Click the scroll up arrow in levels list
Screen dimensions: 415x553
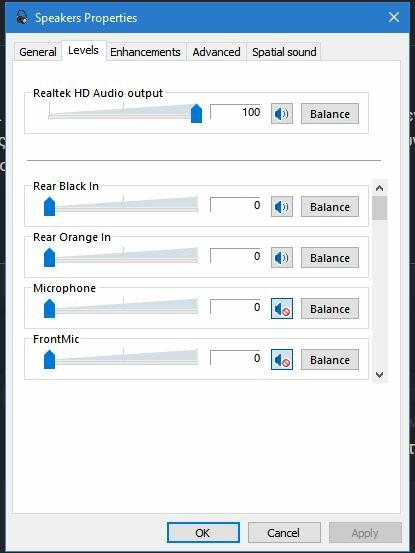pyautogui.click(x=380, y=188)
